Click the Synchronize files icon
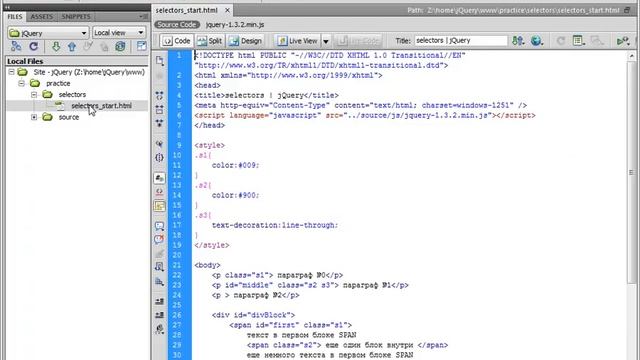 [120, 46]
